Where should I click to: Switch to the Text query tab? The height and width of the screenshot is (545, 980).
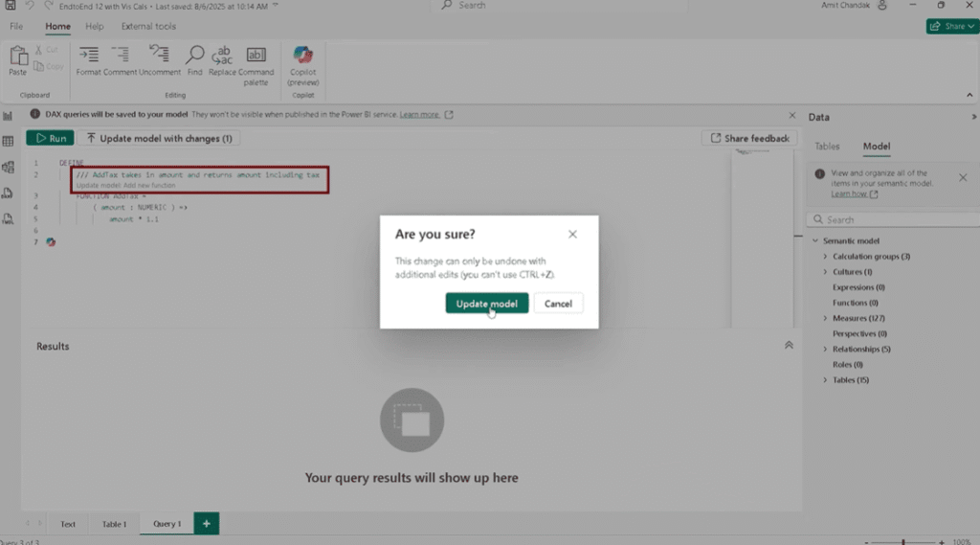point(68,524)
